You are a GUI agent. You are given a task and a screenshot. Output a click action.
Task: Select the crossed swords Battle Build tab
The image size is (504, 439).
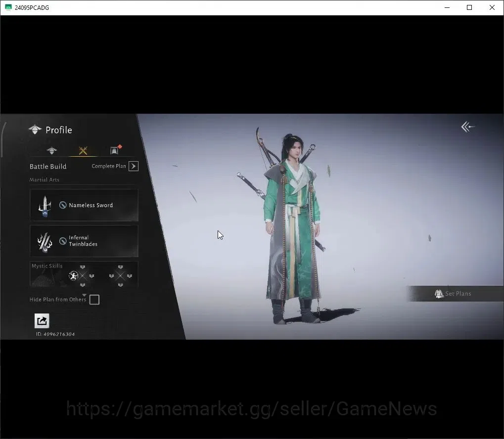click(x=83, y=150)
